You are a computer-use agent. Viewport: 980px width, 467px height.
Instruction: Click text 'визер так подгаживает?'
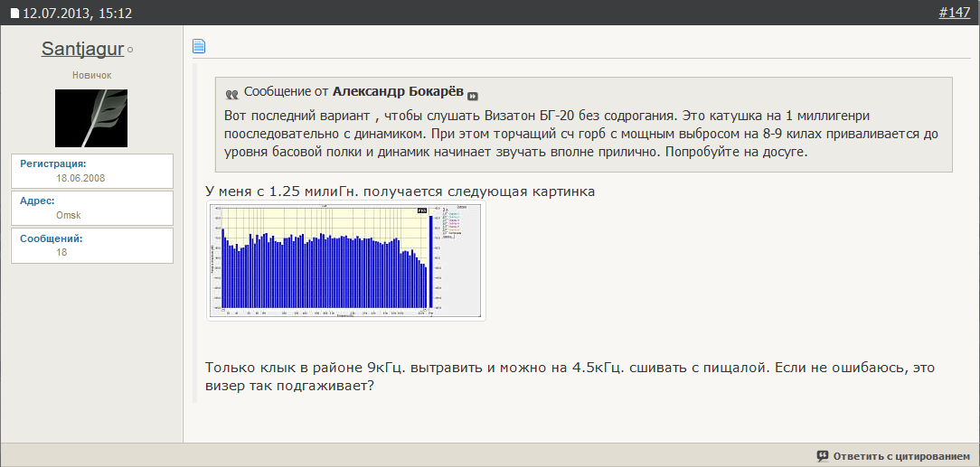289,387
